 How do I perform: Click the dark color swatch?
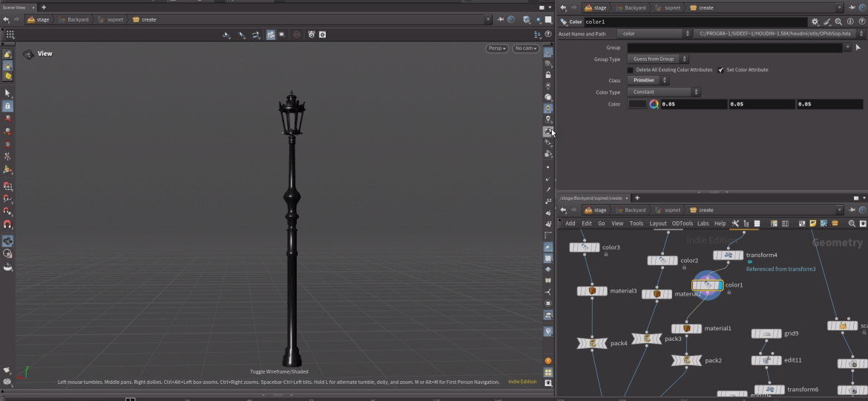coord(637,105)
